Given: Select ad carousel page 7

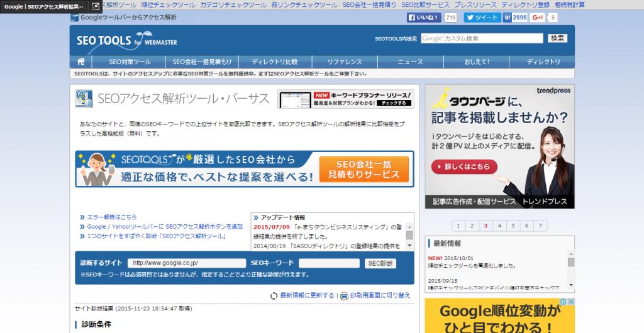Looking at the screenshot, I should click(x=540, y=226).
